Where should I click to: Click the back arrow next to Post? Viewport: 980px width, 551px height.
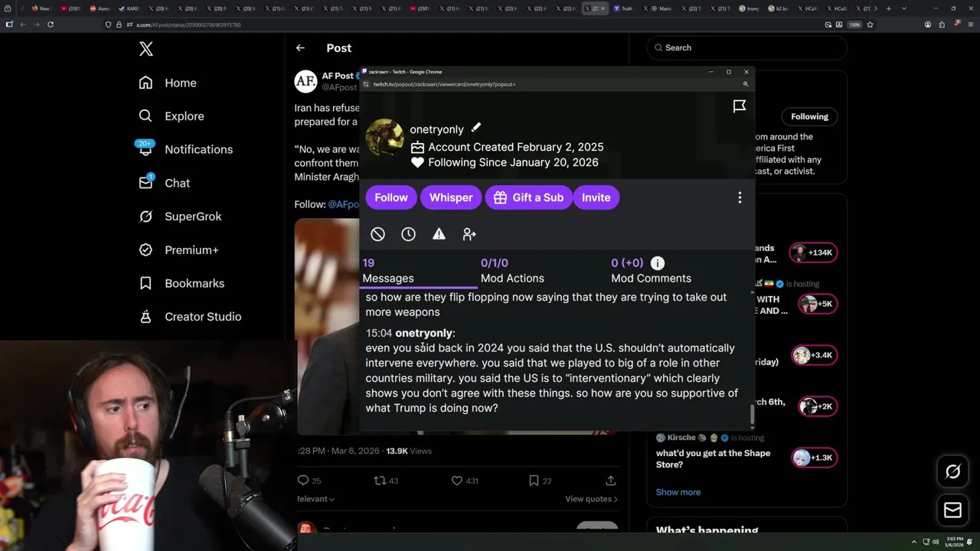(300, 47)
